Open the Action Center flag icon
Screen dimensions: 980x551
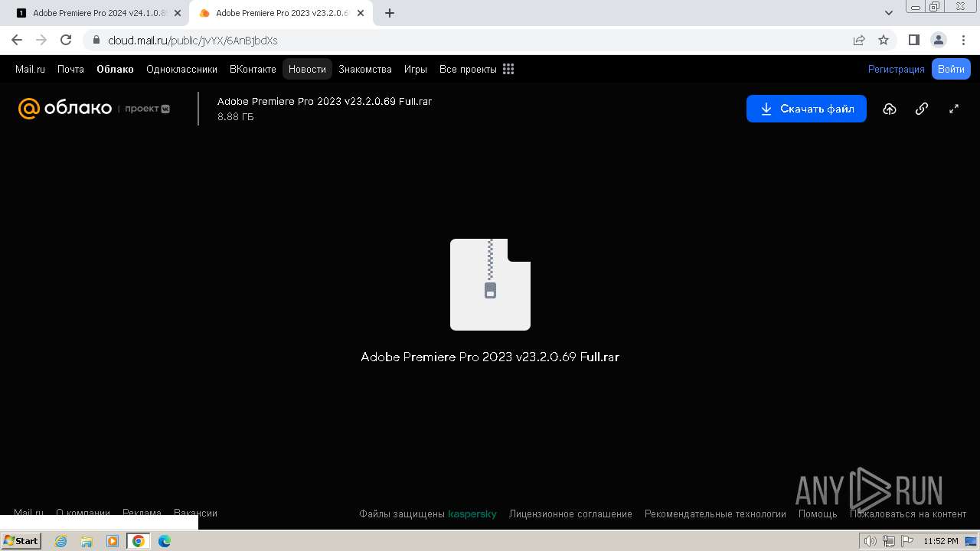click(x=906, y=541)
